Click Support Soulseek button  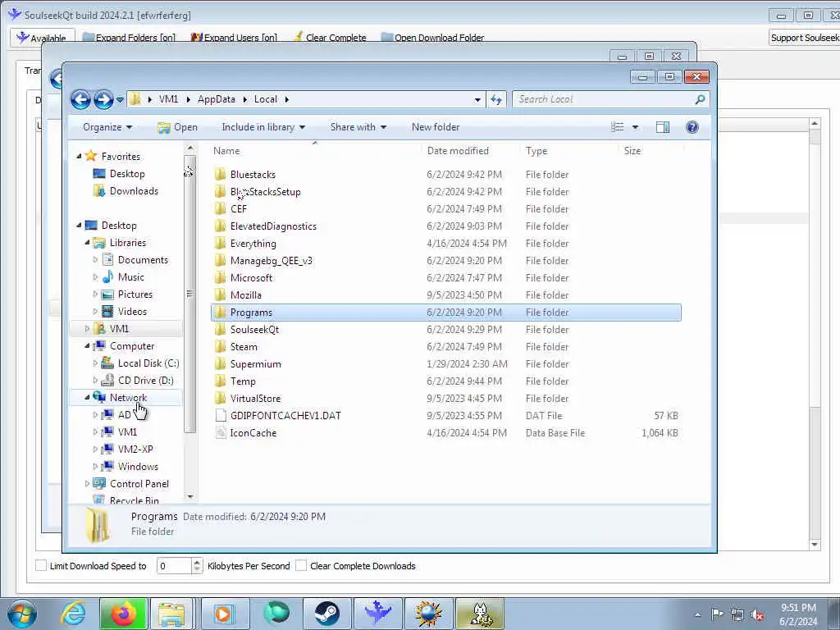(x=805, y=38)
